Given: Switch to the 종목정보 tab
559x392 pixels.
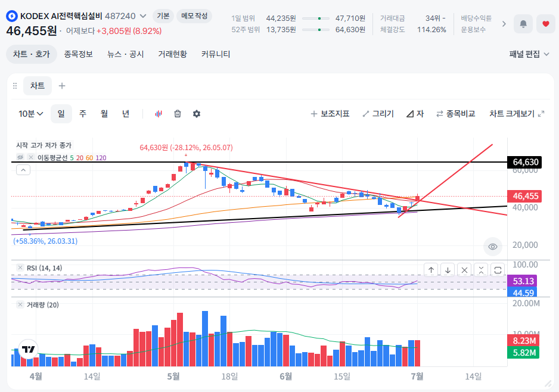Looking at the screenshot, I should click(x=79, y=54).
